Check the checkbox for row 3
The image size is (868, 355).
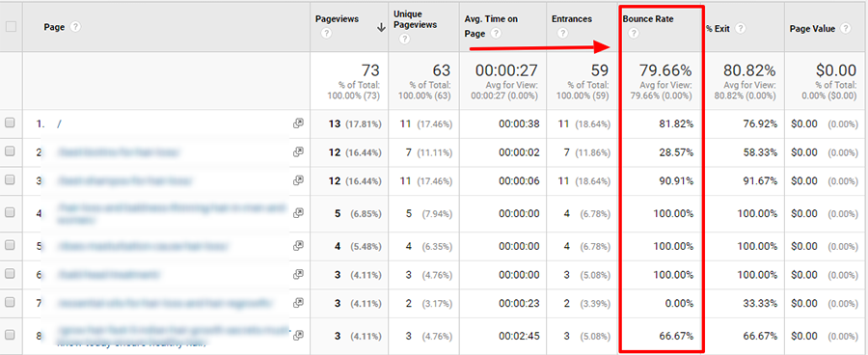click(x=10, y=180)
